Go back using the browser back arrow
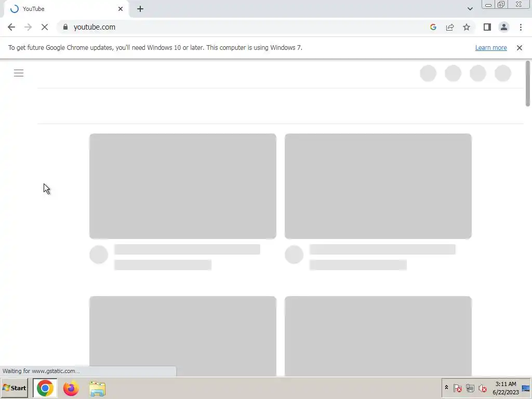532x399 pixels. pos(11,27)
